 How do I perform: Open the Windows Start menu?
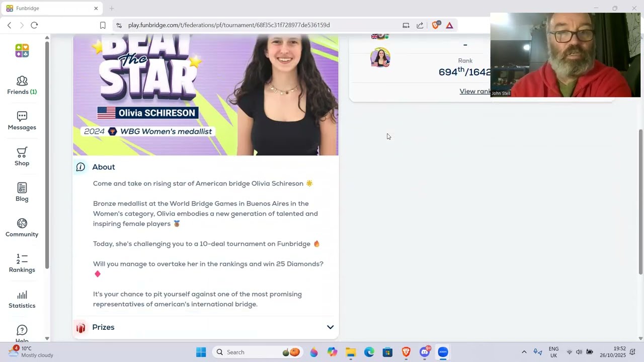click(201, 352)
